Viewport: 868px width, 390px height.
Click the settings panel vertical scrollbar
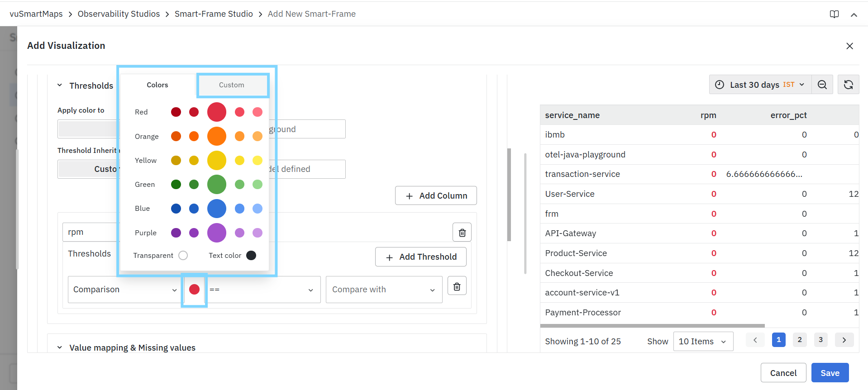pos(509,195)
